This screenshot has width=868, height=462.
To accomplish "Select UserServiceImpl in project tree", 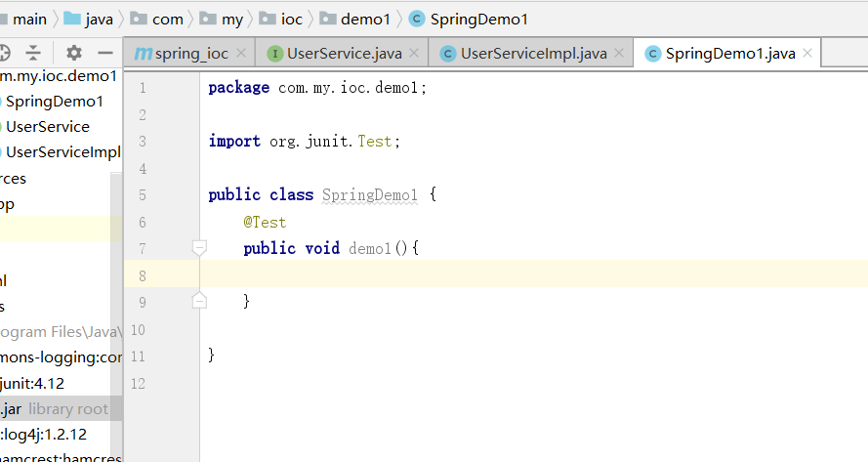I will click(x=63, y=152).
